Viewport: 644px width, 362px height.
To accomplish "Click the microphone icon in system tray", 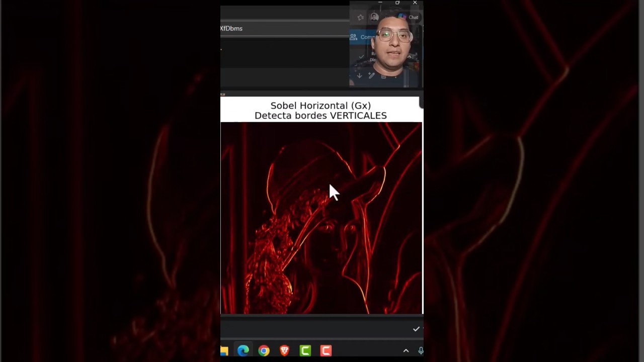I will [421, 351].
